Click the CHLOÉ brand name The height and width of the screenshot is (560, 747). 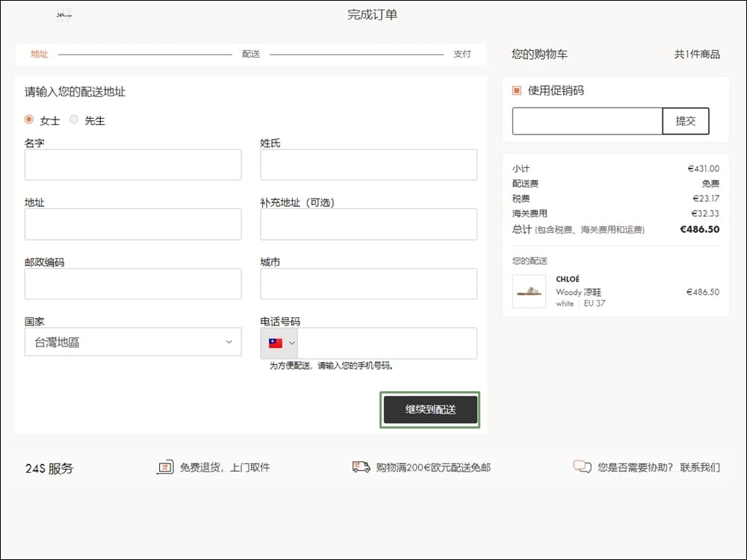click(x=568, y=279)
